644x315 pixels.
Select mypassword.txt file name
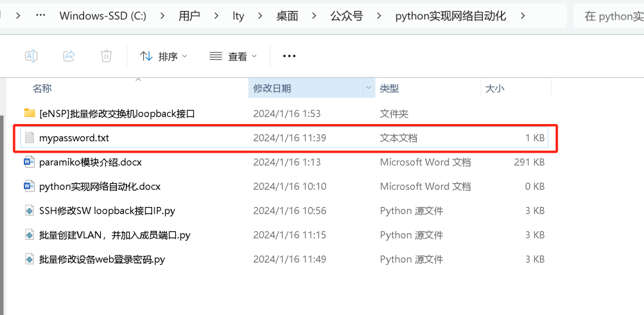[x=74, y=138]
